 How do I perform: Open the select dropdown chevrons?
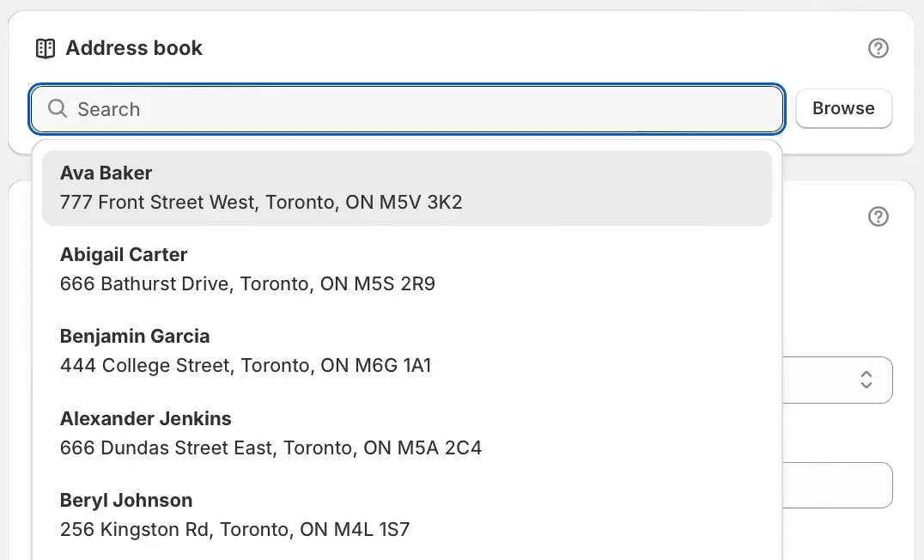[x=866, y=380]
